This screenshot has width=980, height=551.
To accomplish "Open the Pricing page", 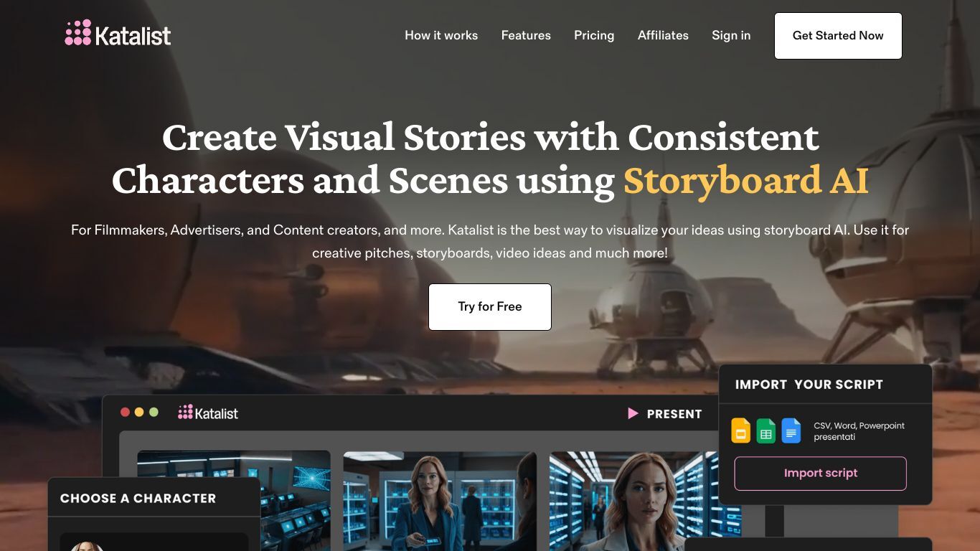I will [594, 35].
